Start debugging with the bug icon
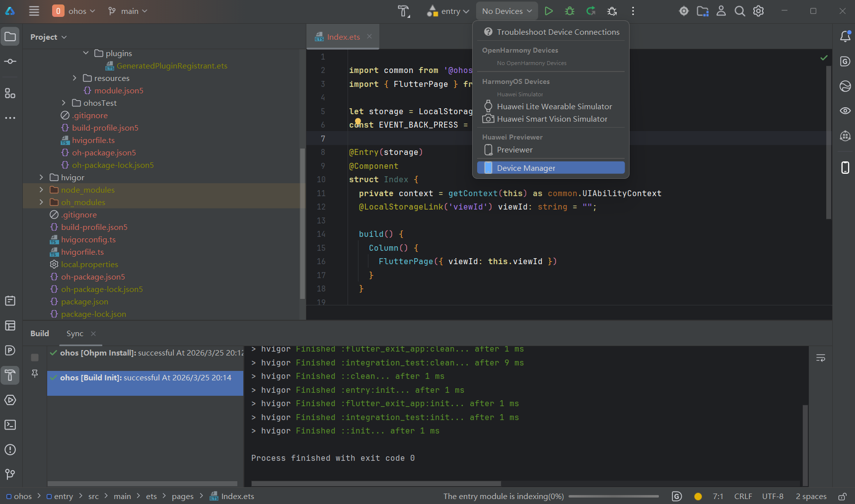 [570, 11]
